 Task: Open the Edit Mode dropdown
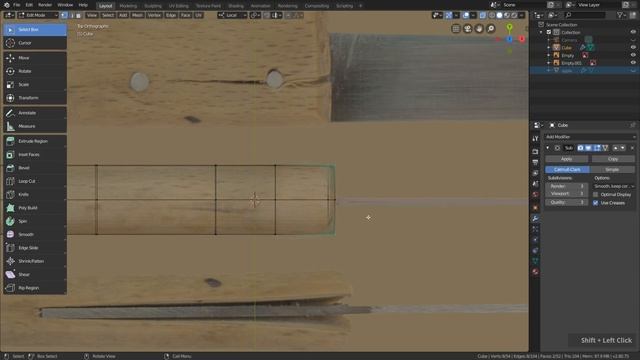tap(38, 15)
